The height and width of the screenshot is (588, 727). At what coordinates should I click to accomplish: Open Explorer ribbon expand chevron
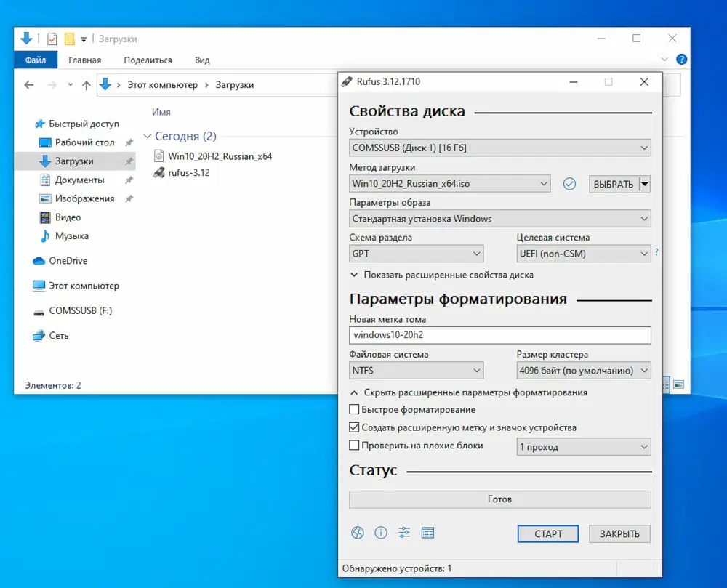pyautogui.click(x=664, y=60)
